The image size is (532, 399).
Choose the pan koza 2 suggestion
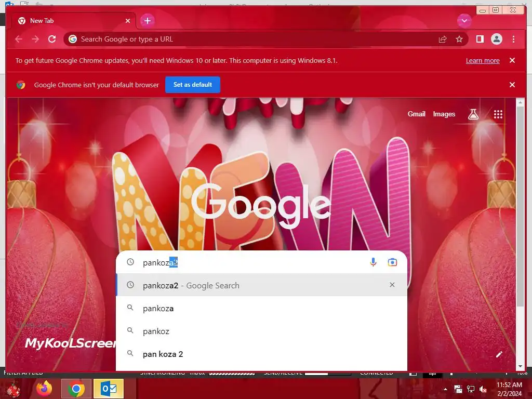coord(261,354)
